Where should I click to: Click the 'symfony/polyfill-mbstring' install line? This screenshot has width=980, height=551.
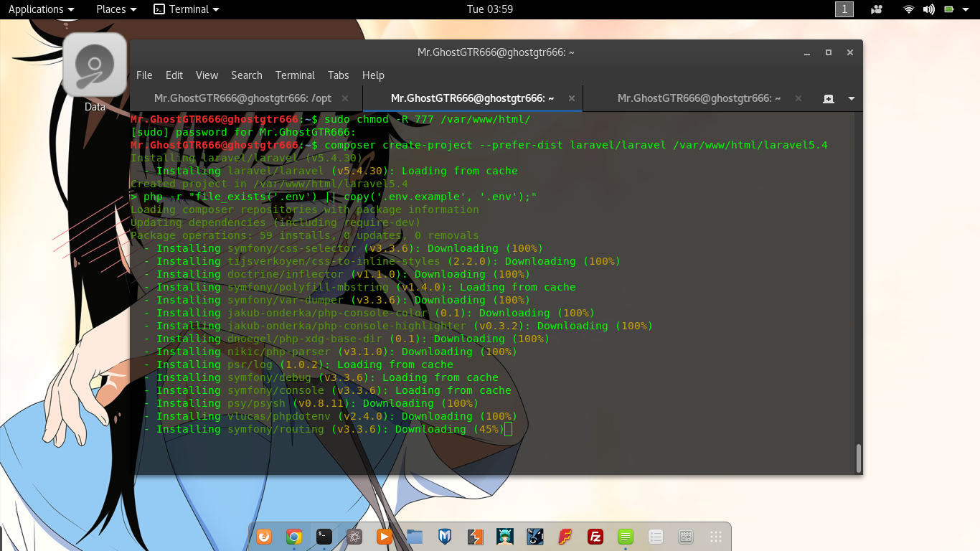pos(359,287)
